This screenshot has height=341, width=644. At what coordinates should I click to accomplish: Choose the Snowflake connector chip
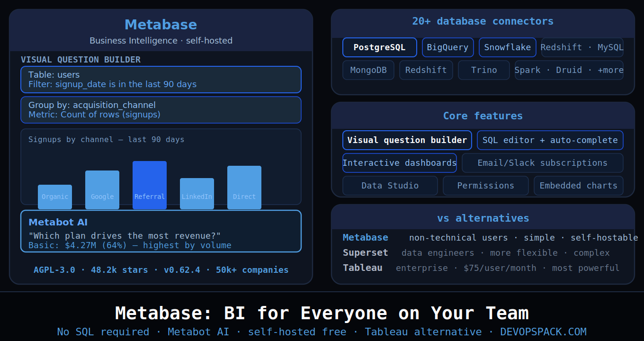[508, 47]
